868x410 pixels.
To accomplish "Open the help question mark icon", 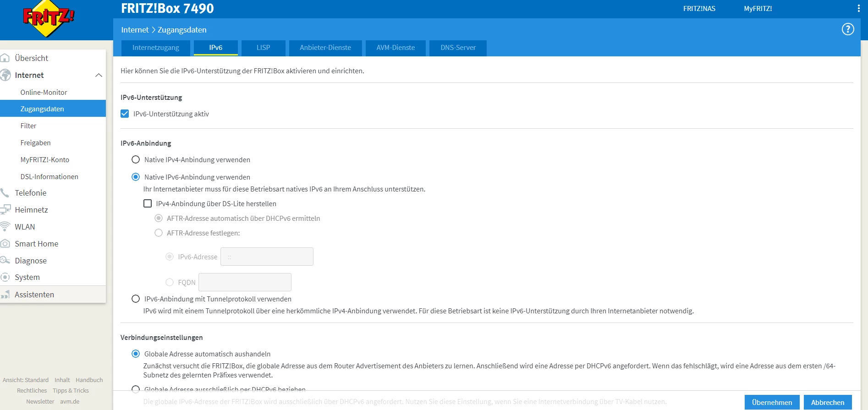I will pyautogui.click(x=848, y=29).
